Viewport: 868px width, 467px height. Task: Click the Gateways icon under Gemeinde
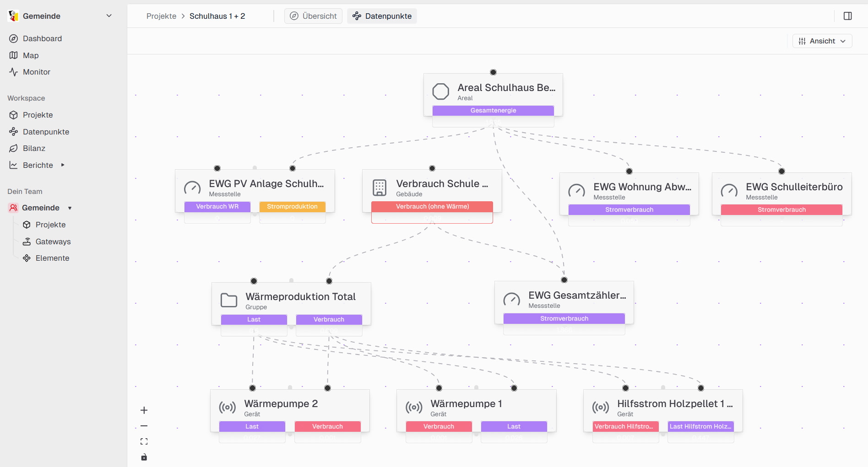pyautogui.click(x=27, y=242)
